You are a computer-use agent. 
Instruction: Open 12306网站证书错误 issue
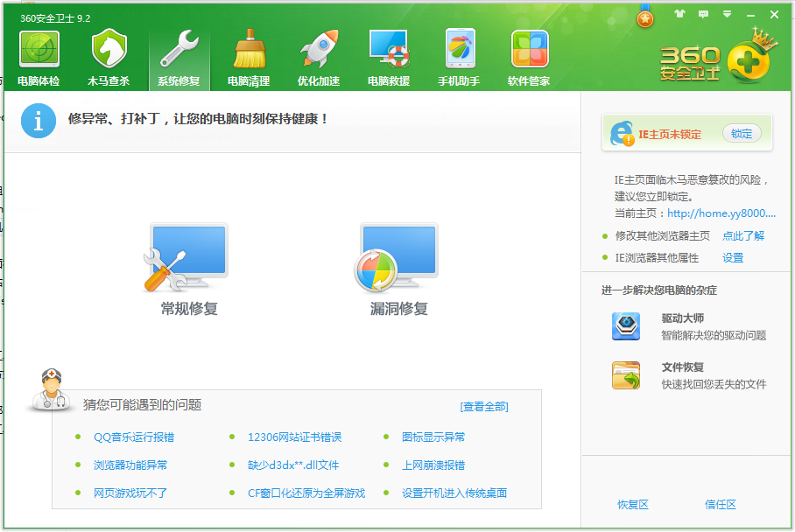click(294, 437)
